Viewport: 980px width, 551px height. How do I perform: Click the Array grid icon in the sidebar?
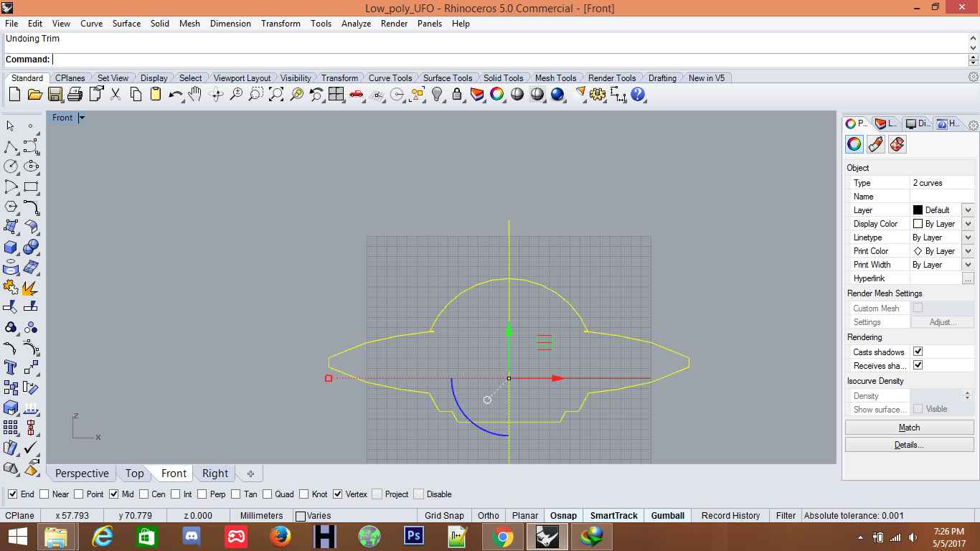10,428
